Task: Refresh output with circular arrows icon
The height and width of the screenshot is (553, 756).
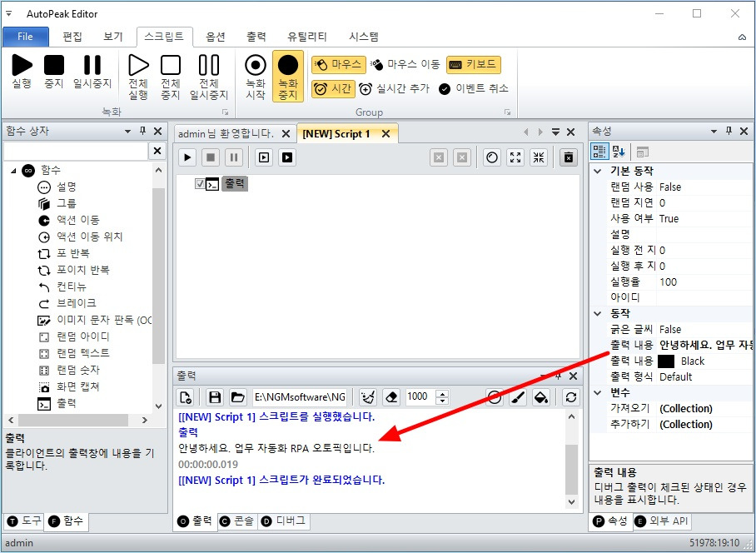Action: [571, 397]
